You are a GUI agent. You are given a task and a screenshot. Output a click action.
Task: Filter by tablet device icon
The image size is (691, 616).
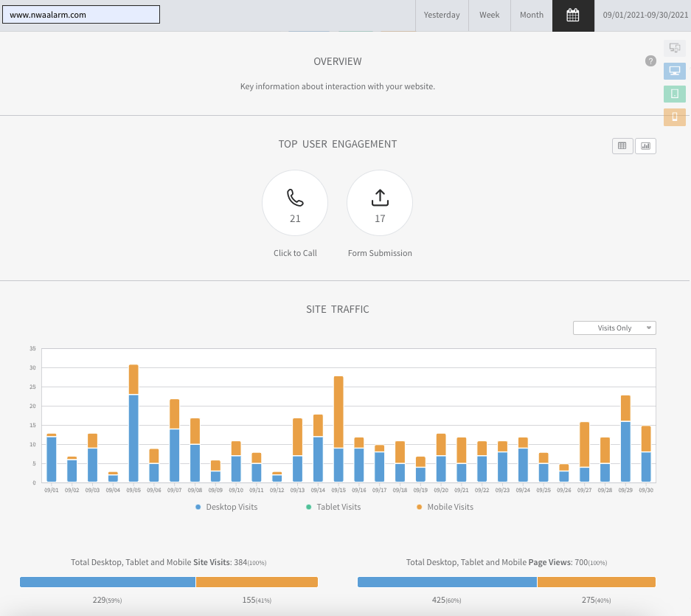(674, 94)
